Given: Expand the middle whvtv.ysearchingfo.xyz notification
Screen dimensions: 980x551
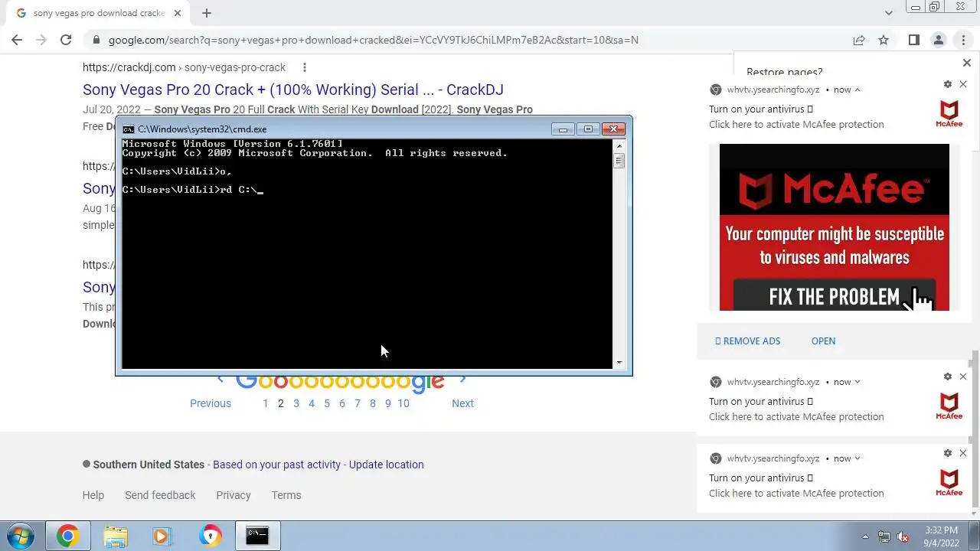Looking at the screenshot, I should (857, 382).
